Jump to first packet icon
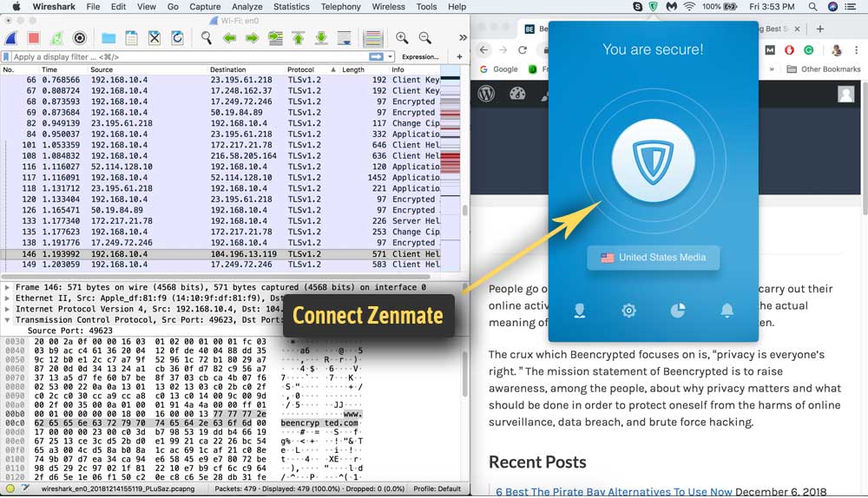This screenshot has width=868, height=498. (298, 38)
